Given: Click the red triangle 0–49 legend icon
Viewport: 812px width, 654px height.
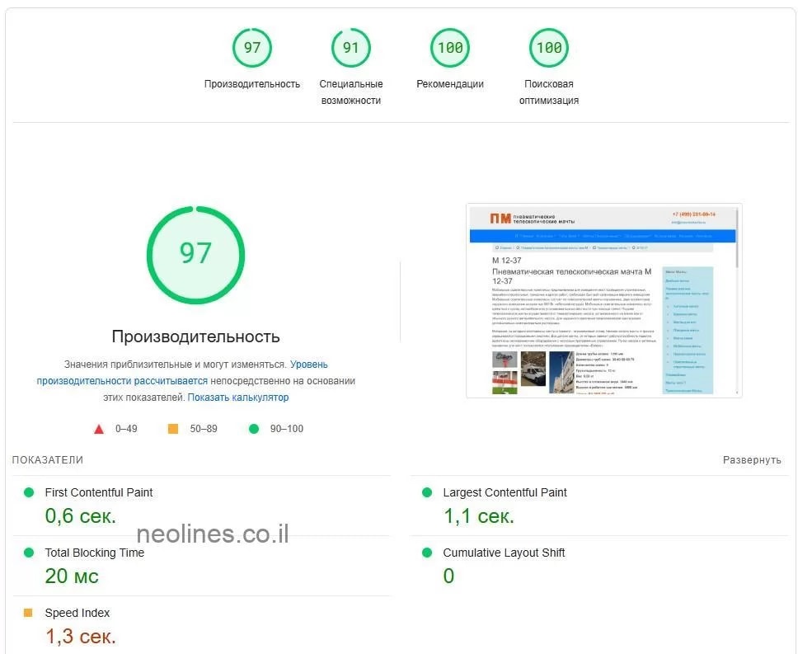Looking at the screenshot, I should [x=98, y=429].
